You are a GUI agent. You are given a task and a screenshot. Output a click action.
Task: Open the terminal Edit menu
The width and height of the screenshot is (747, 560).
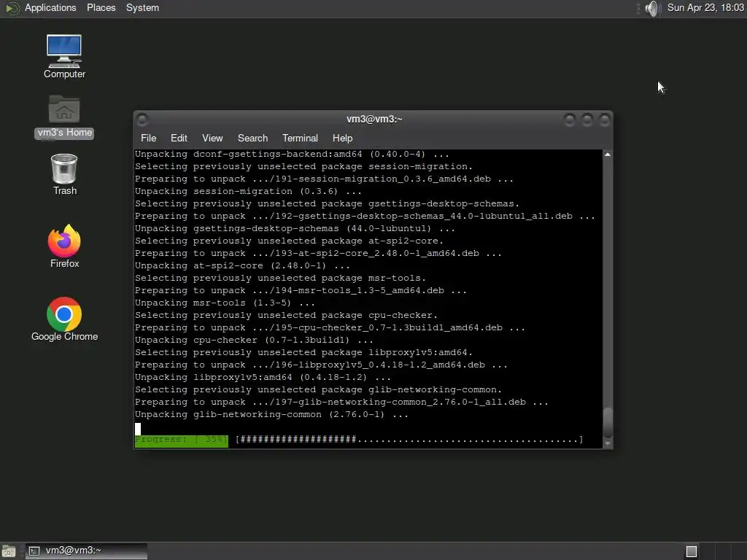[x=179, y=138]
